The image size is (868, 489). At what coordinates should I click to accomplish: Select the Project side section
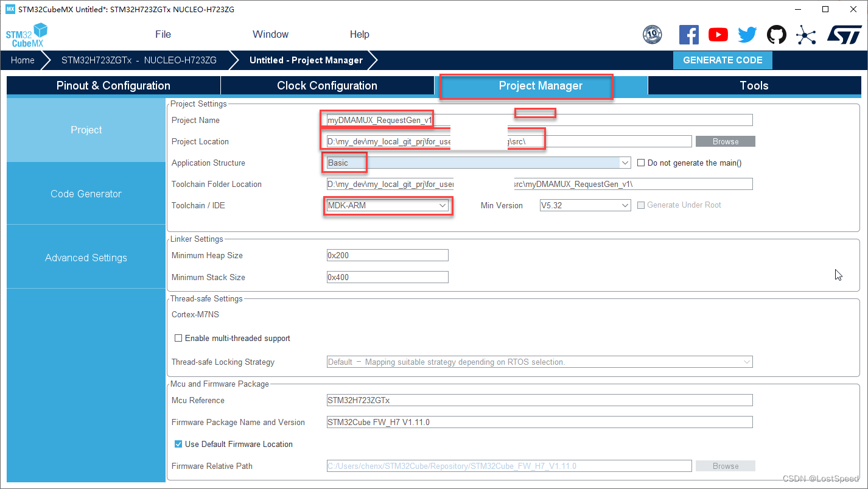[x=86, y=130]
